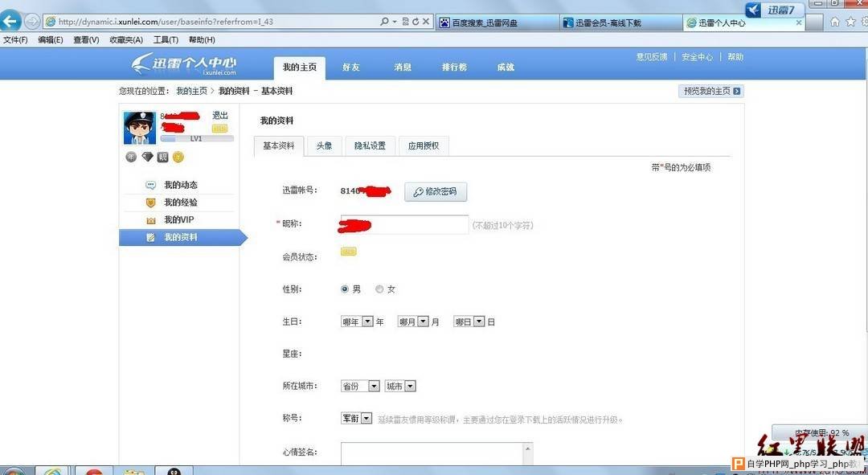
Task: Open 我的经验 via its shield icon
Action: tap(150, 203)
